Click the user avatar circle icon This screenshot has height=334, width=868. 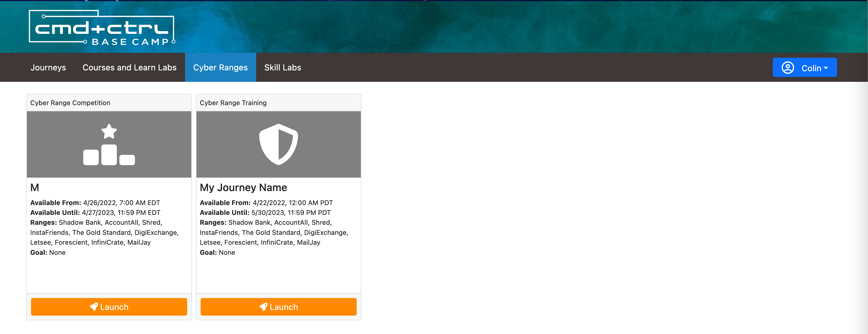tap(787, 68)
